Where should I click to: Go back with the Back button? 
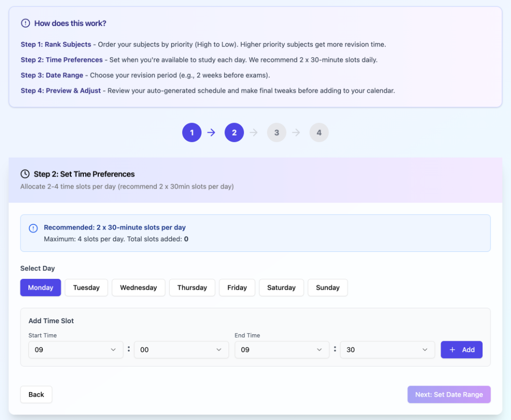(36, 394)
